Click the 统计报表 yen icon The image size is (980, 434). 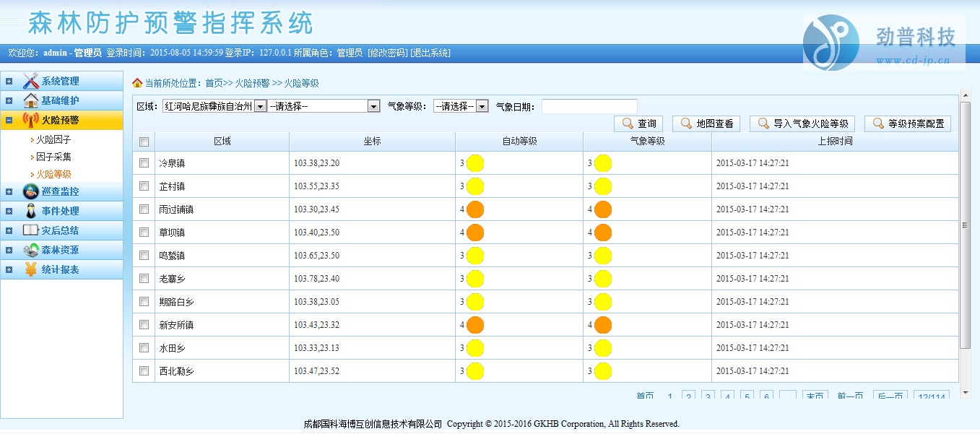point(30,269)
